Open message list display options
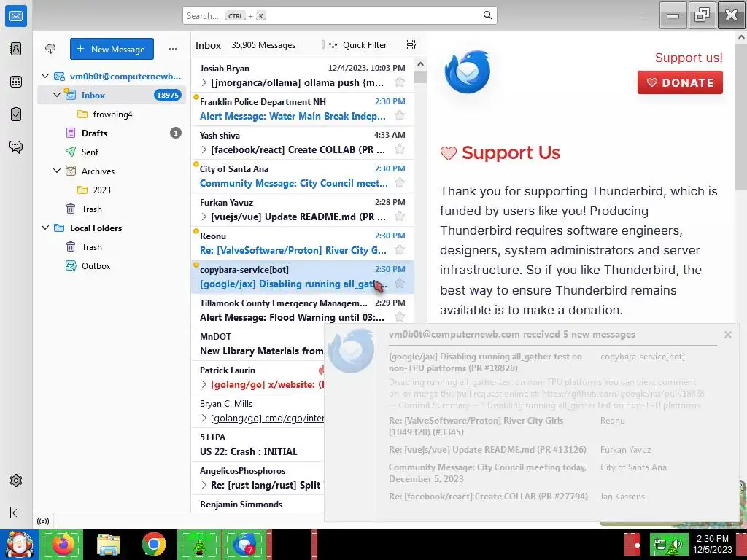 [x=411, y=44]
